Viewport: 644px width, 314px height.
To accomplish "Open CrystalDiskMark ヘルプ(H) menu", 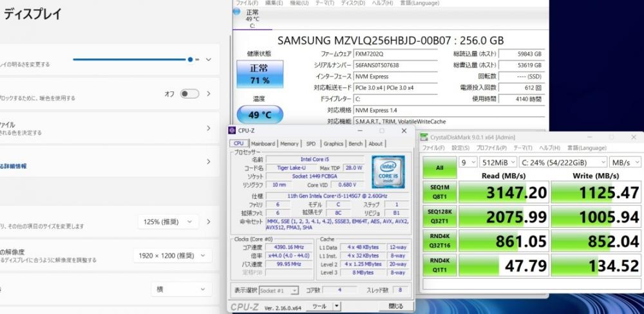I will tap(549, 148).
